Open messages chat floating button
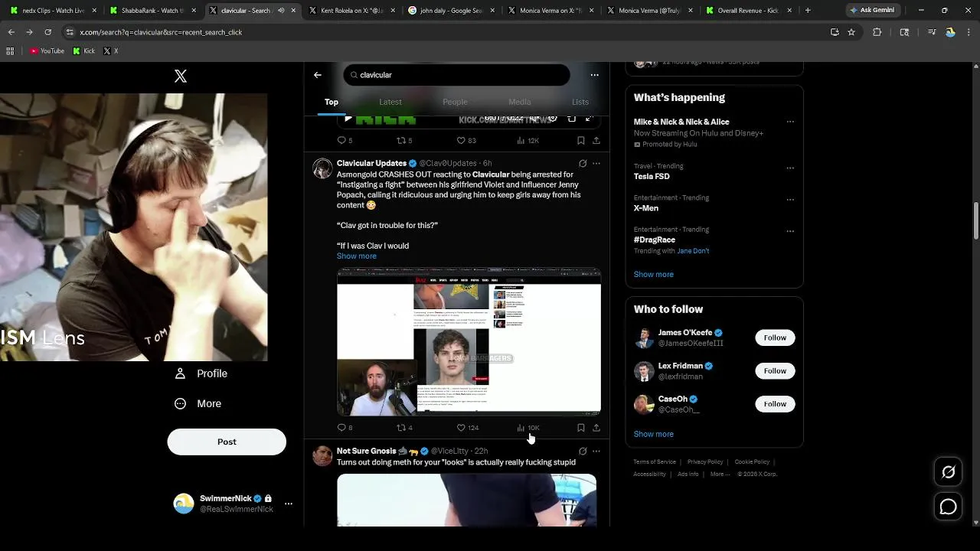980x551 pixels. pos(948,507)
